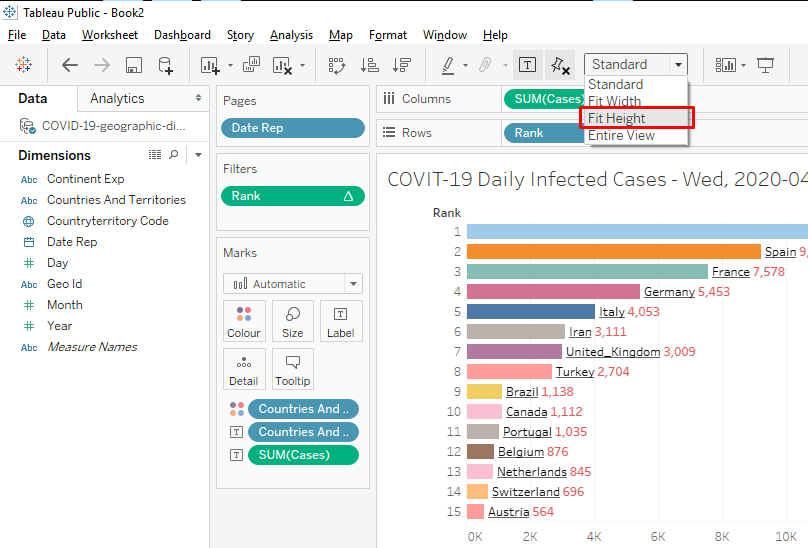The height and width of the screenshot is (548, 808).
Task: Click the Sort ascending toolbar icon
Action: pos(369,65)
